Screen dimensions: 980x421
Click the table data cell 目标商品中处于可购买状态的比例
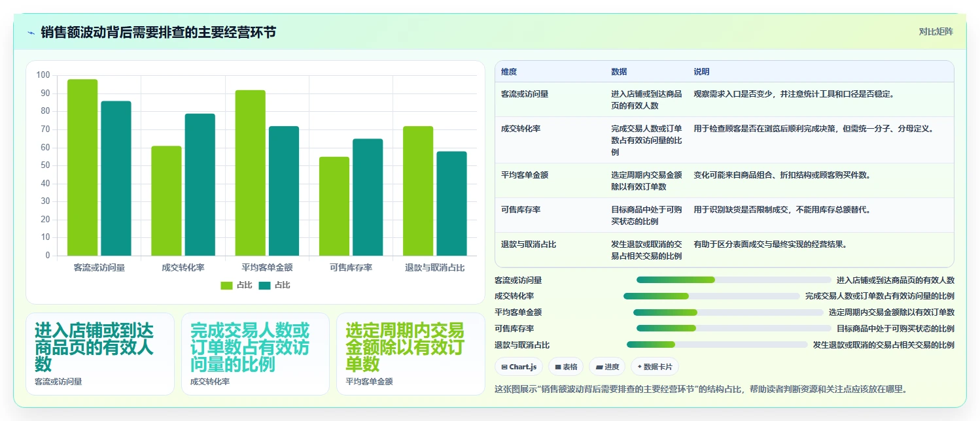(647, 215)
